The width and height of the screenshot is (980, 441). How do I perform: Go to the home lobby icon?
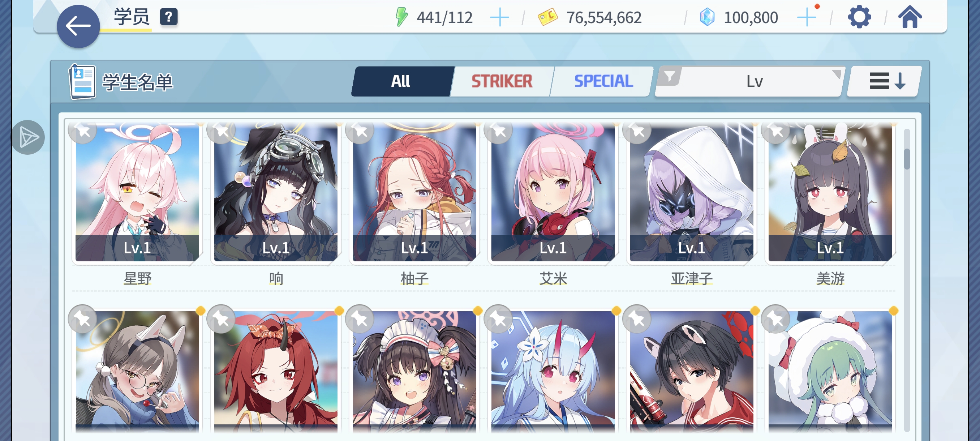[910, 17]
